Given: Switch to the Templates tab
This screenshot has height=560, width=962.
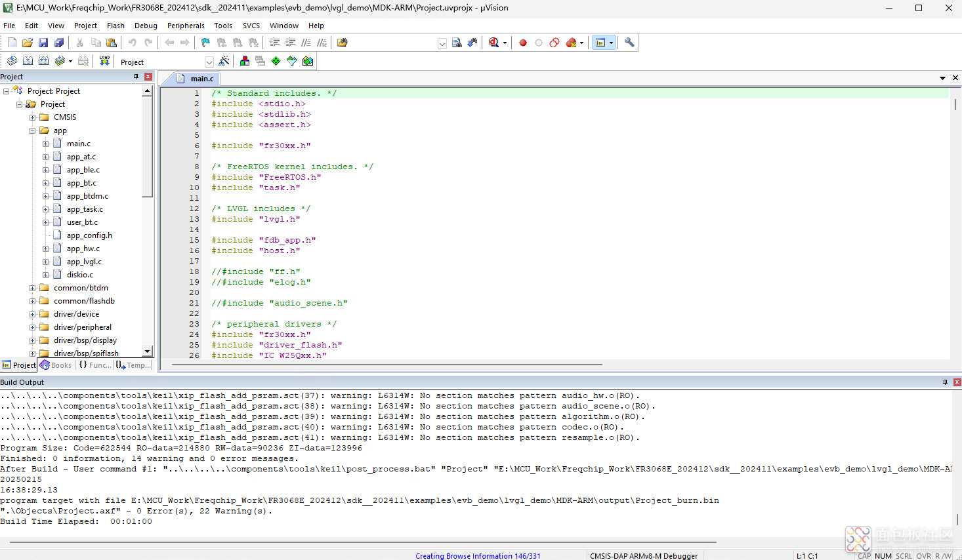Looking at the screenshot, I should tap(134, 365).
